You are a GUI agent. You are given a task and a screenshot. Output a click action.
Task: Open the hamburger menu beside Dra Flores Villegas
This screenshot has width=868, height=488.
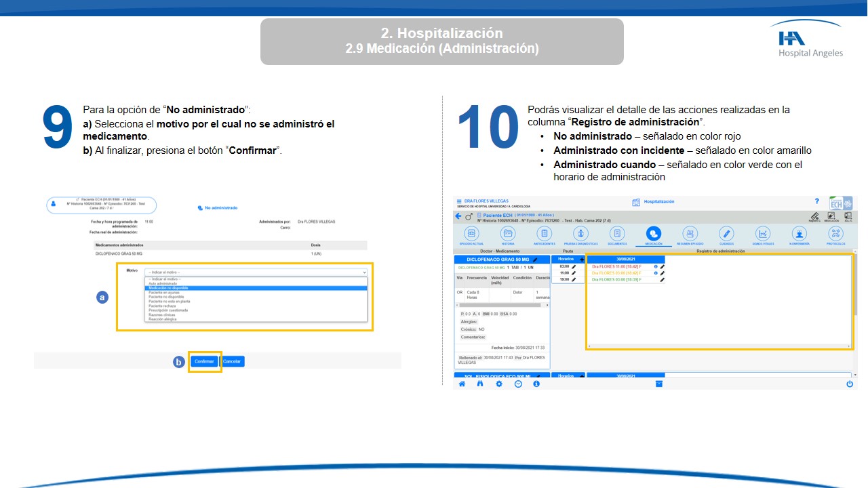[x=459, y=201]
